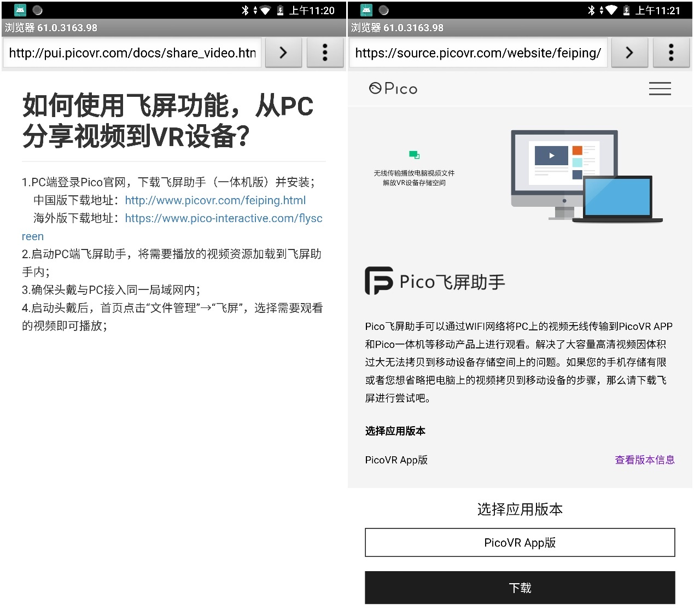Tap the Wi-Fi icon in left status bar

tap(265, 10)
